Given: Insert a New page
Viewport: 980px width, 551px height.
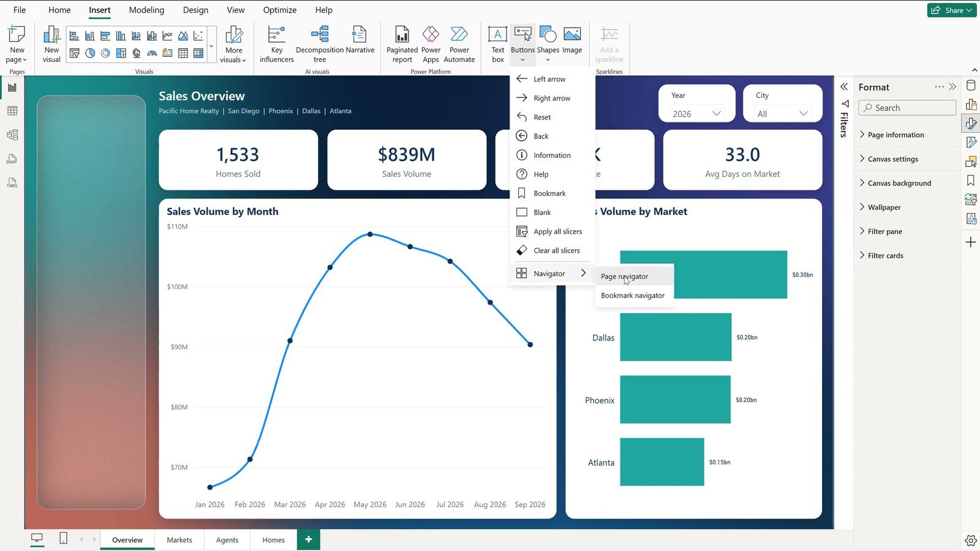Looking at the screenshot, I should click(17, 43).
